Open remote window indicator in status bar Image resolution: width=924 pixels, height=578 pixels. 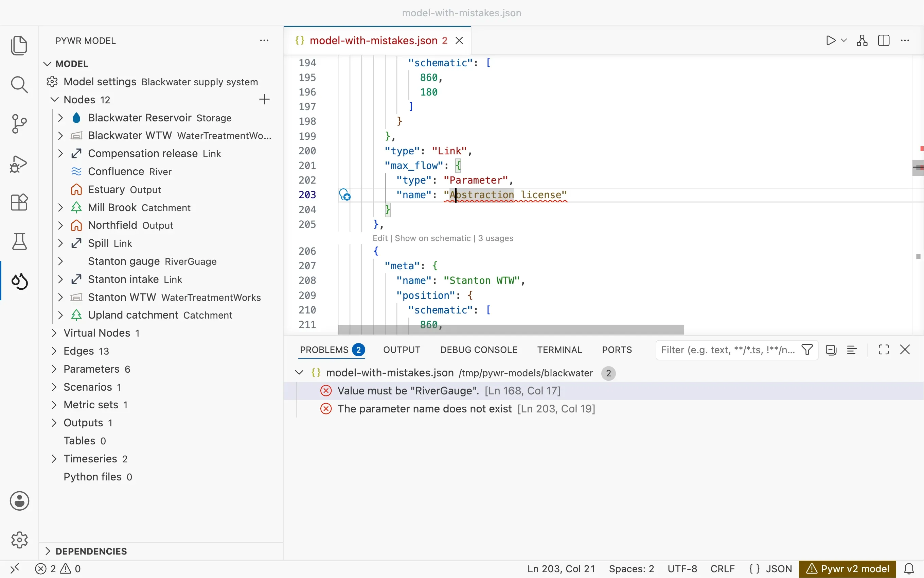click(x=15, y=569)
